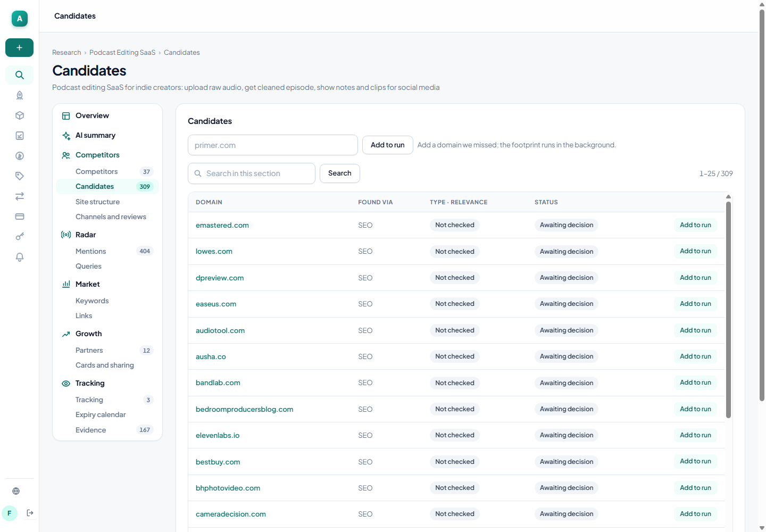Open the cube icon in the left rail
This screenshot has height=532, width=766.
[x=20, y=115]
